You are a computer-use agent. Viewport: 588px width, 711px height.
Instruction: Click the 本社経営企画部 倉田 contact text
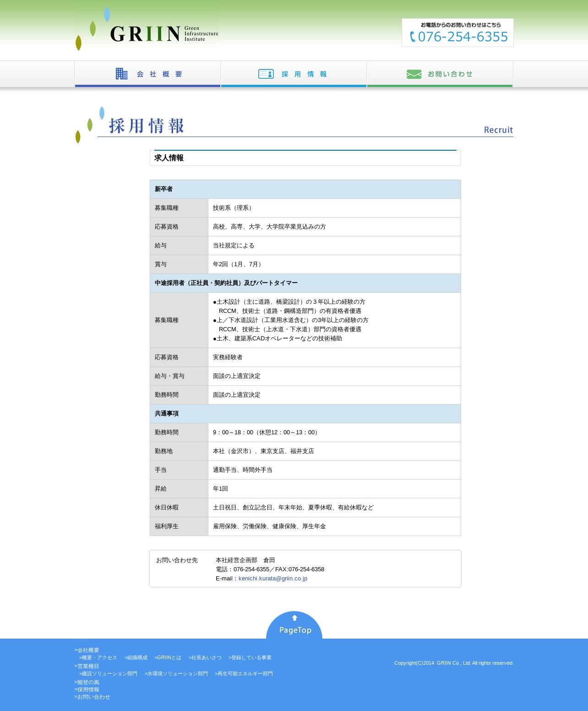pyautogui.click(x=245, y=560)
